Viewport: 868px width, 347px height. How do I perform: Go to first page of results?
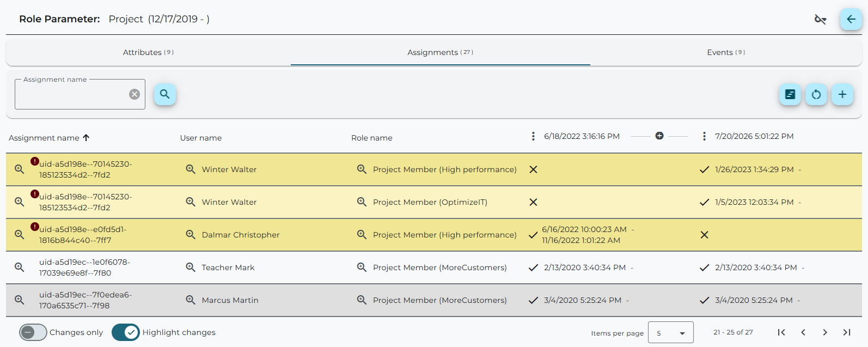[781, 332]
